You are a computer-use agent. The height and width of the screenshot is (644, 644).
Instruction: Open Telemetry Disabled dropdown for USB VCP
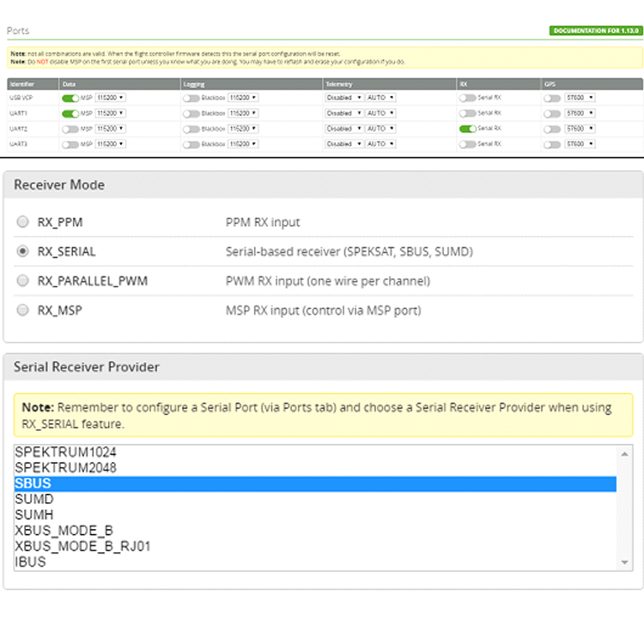pyautogui.click(x=344, y=97)
